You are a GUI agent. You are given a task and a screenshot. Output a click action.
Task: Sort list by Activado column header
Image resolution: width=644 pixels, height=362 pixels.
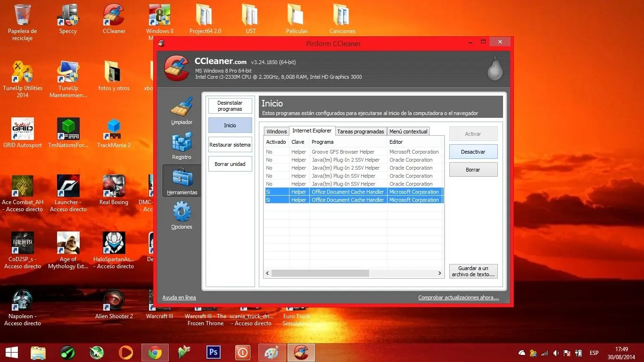coord(277,142)
